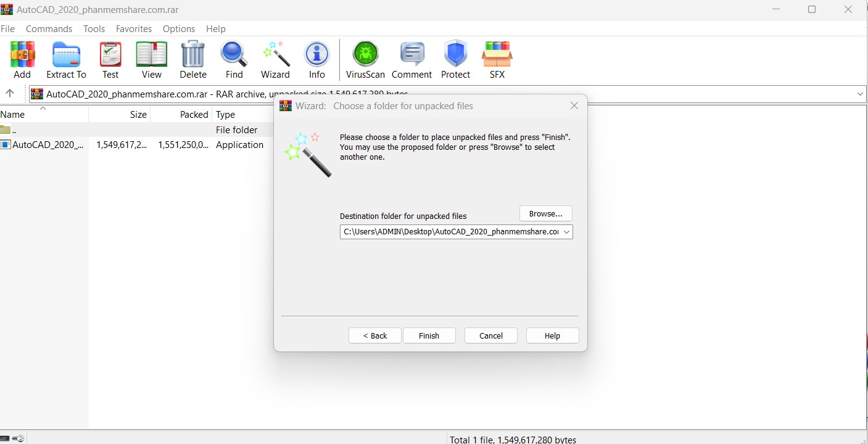Open the Options menu
This screenshot has width=868, height=444.
[x=179, y=29]
